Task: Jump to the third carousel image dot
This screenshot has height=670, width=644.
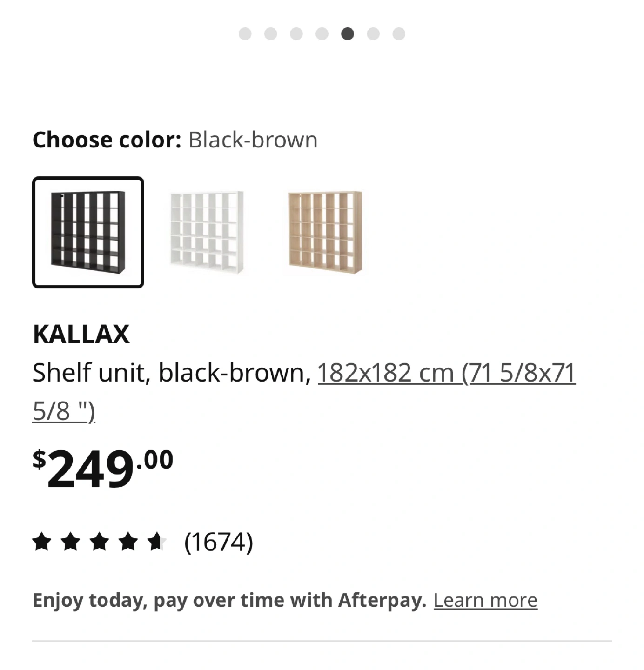Action: point(296,34)
